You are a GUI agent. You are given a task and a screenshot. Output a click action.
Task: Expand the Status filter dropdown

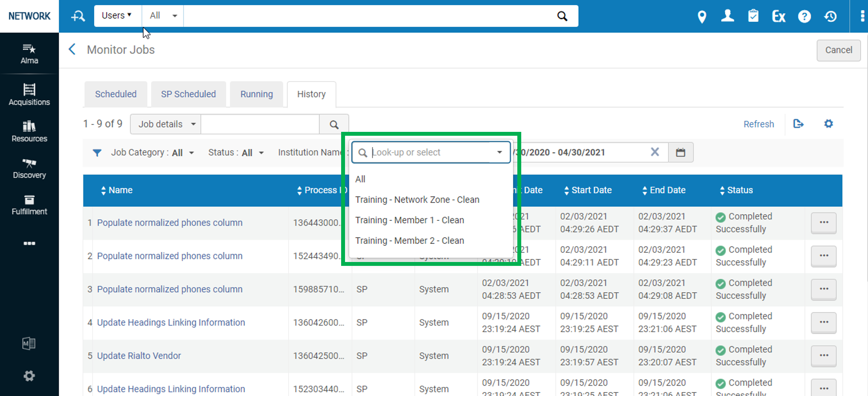point(236,153)
